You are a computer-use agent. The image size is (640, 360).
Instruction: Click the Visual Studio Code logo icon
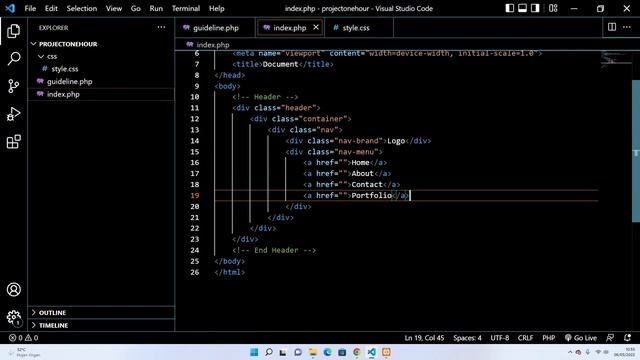(10, 8)
